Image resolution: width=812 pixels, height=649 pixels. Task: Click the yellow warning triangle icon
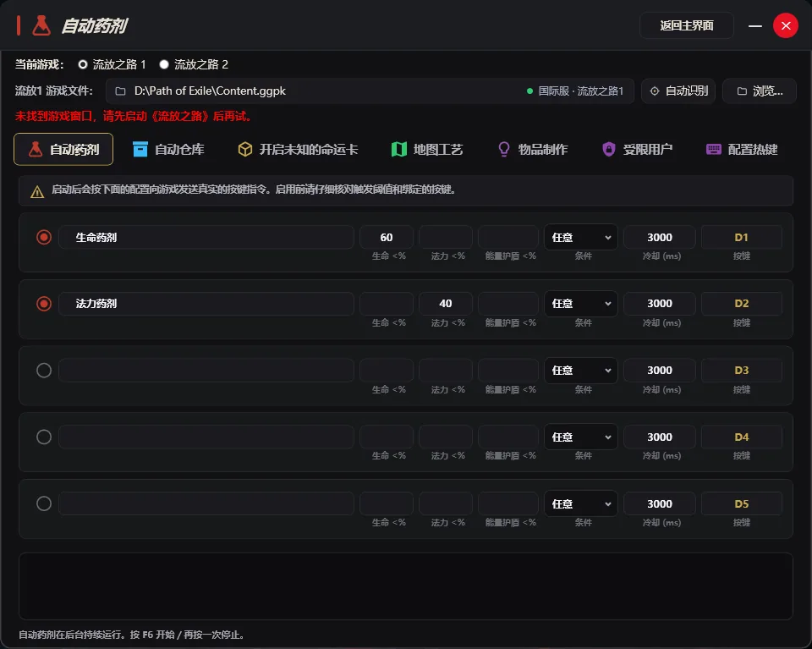[x=37, y=191]
